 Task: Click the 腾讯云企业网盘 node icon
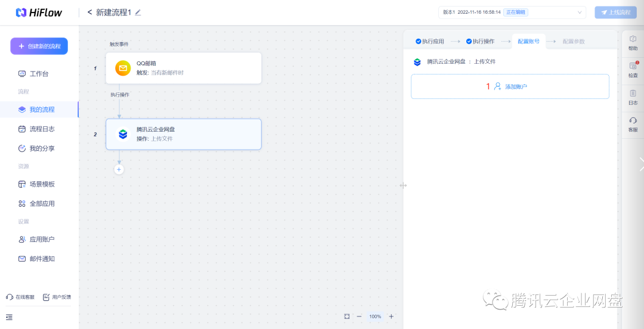click(x=123, y=134)
